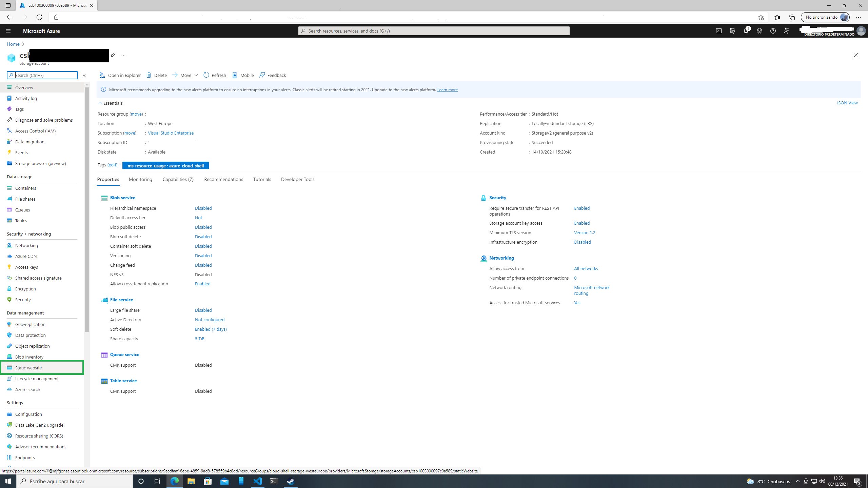This screenshot has width=868, height=488.
Task: Click the Mobile toolbar button
Action: [243, 75]
